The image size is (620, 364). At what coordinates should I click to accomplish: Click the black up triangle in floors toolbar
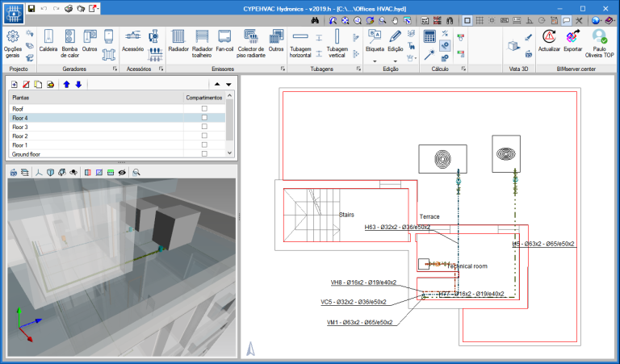(x=217, y=84)
